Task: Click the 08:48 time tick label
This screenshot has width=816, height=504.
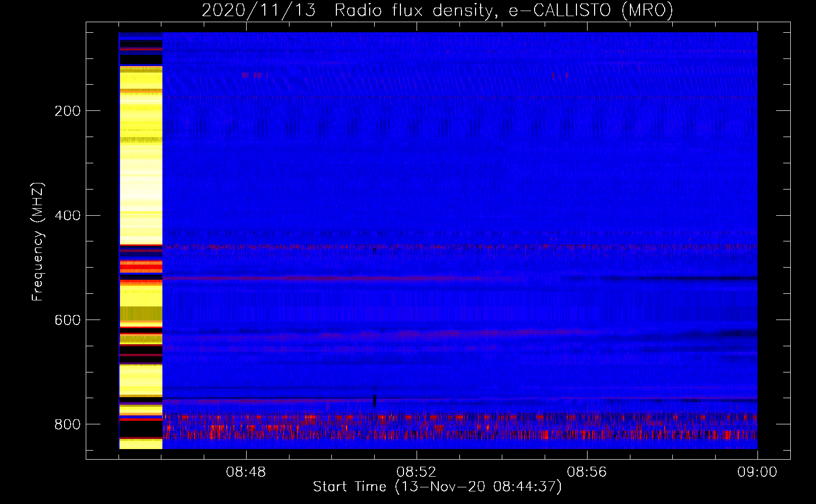Action: [x=246, y=472]
